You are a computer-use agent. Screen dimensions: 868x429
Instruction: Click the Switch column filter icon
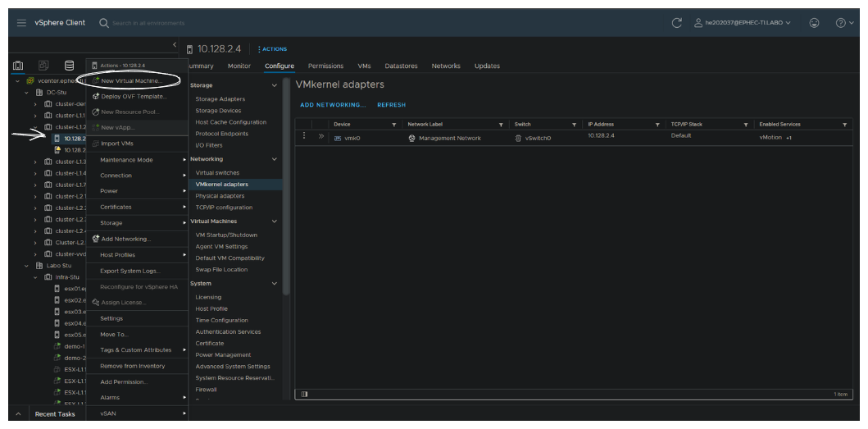574,125
